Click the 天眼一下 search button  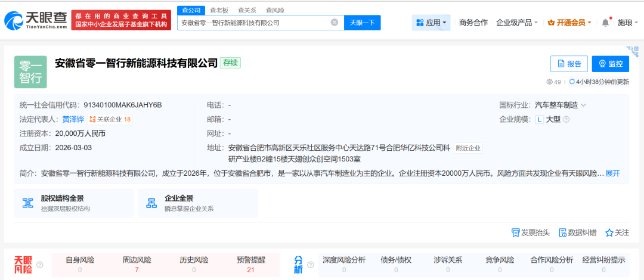pyautogui.click(x=363, y=23)
